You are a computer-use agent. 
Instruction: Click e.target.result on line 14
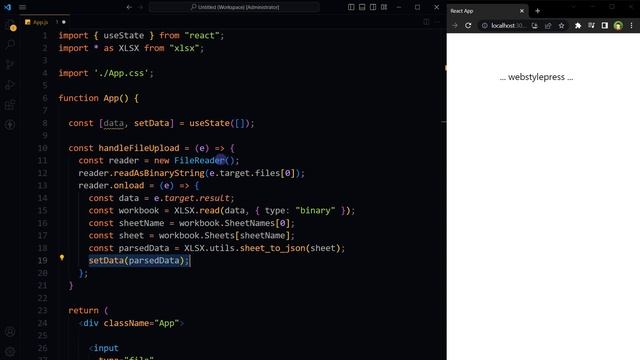(191, 198)
